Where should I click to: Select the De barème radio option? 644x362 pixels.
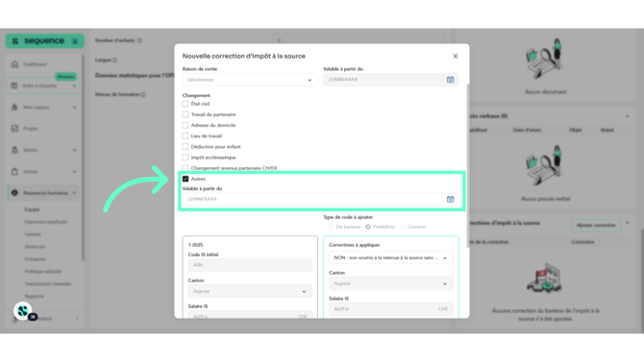(x=331, y=227)
